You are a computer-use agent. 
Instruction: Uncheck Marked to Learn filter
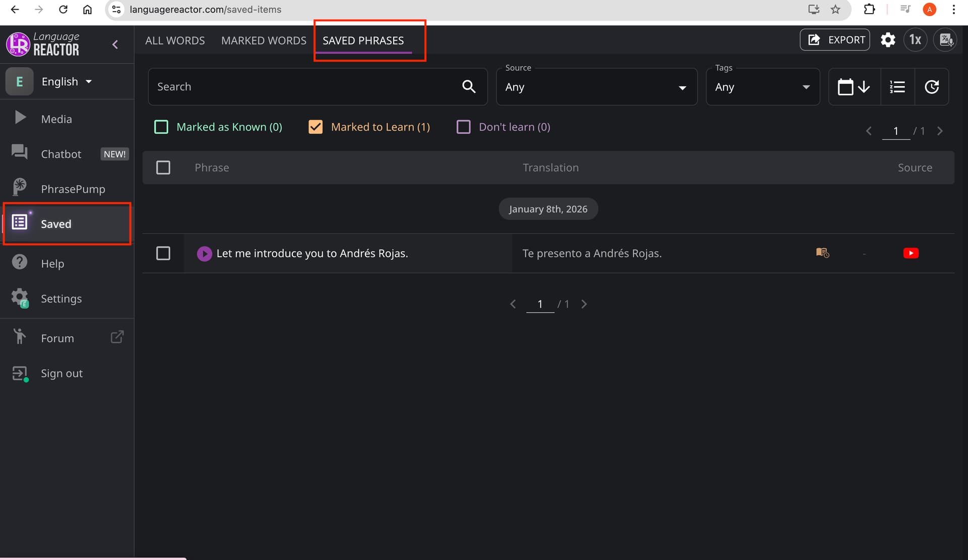[x=316, y=127]
